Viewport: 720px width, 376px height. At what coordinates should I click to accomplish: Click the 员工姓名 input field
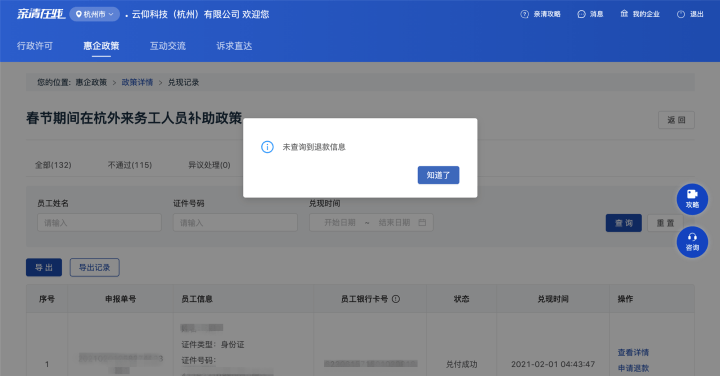click(x=99, y=223)
